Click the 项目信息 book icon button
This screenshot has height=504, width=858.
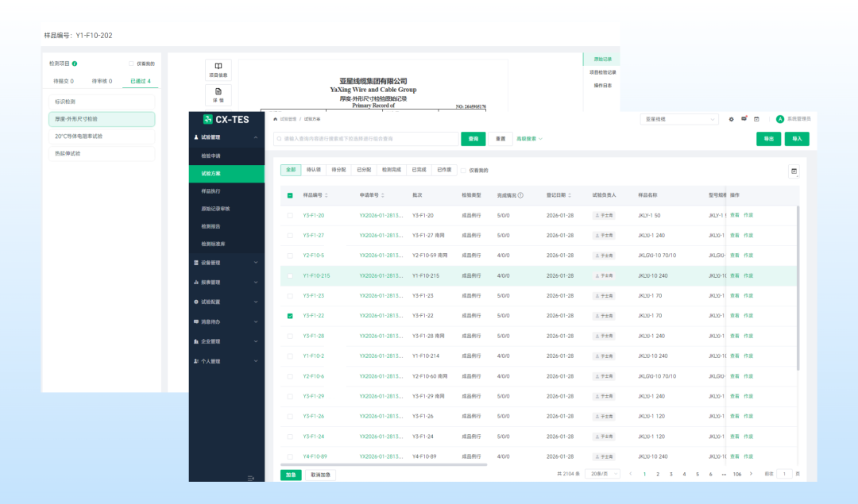coord(218,70)
